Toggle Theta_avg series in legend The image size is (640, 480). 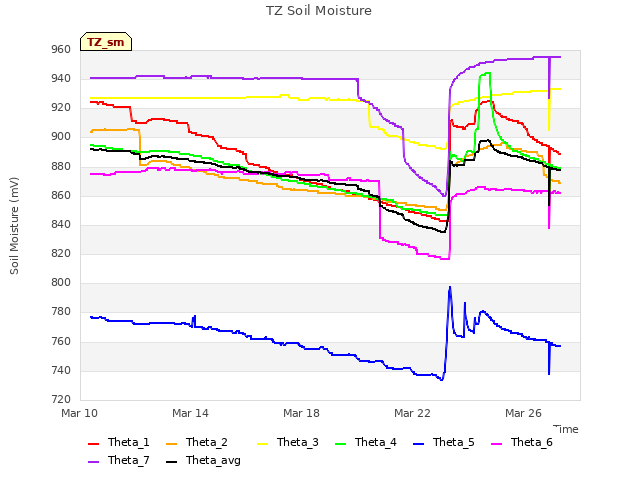(x=203, y=460)
